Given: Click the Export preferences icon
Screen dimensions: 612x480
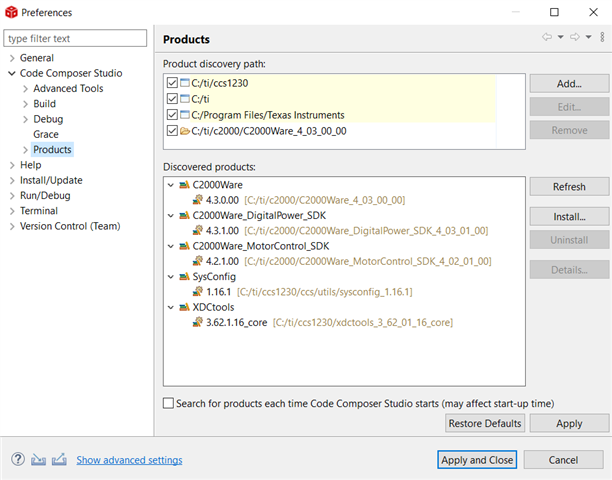Looking at the screenshot, I should point(59,460).
